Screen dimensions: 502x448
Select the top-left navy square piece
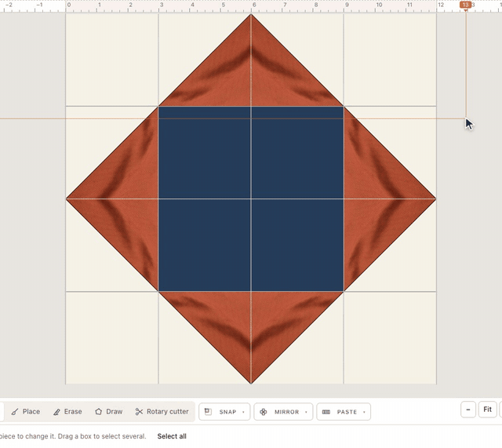(x=204, y=152)
